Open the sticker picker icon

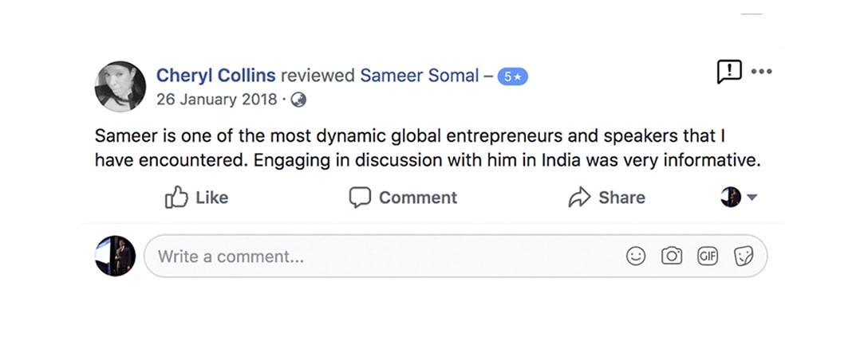tap(744, 256)
